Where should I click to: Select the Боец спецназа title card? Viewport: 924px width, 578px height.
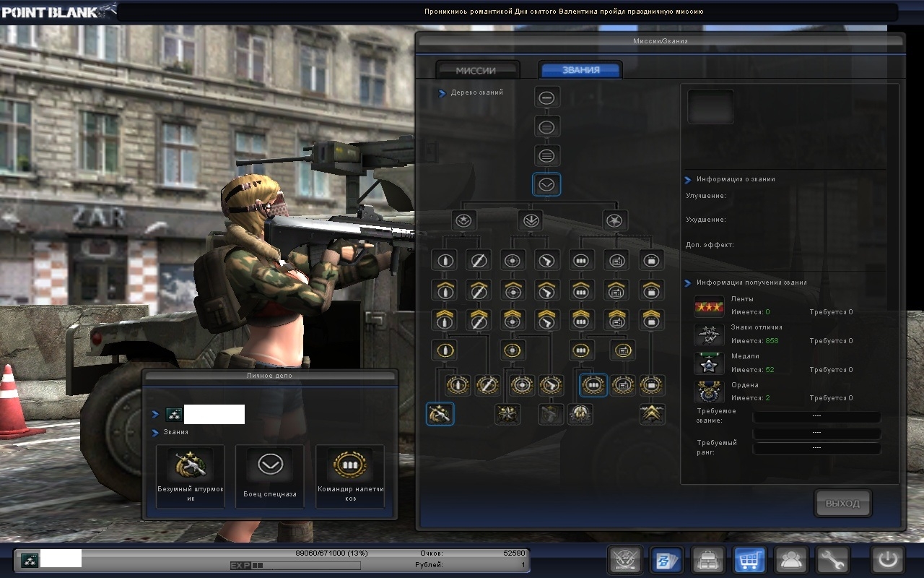click(270, 476)
